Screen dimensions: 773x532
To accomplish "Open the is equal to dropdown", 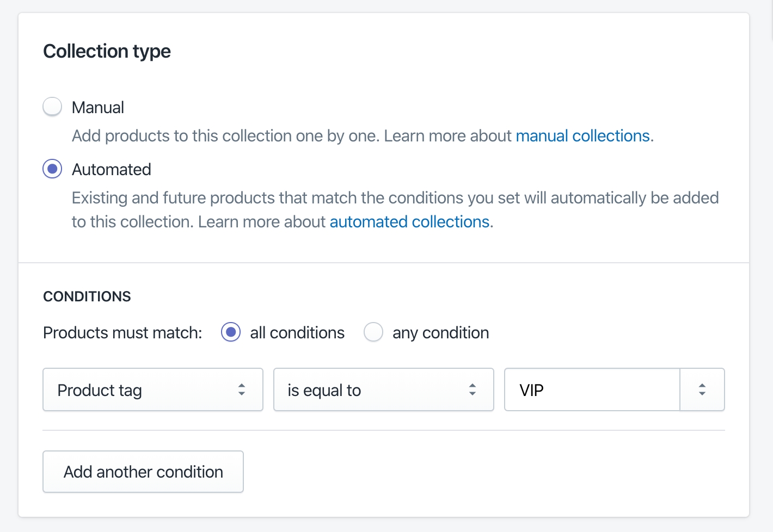I will pos(384,389).
